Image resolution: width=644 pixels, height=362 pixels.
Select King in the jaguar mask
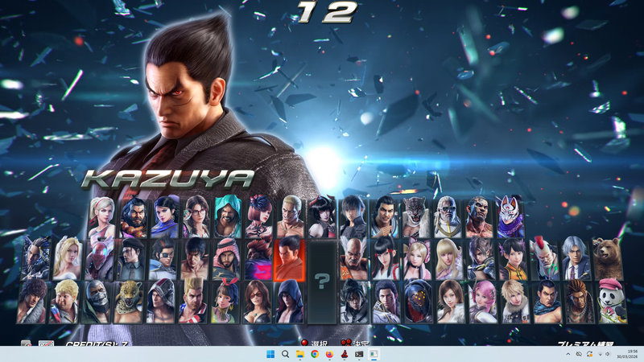point(128,302)
